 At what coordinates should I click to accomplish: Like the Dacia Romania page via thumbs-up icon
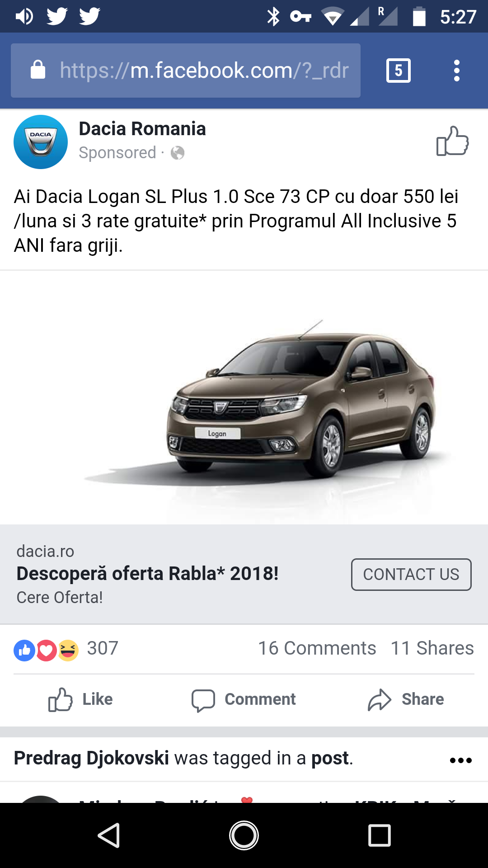coord(452,141)
